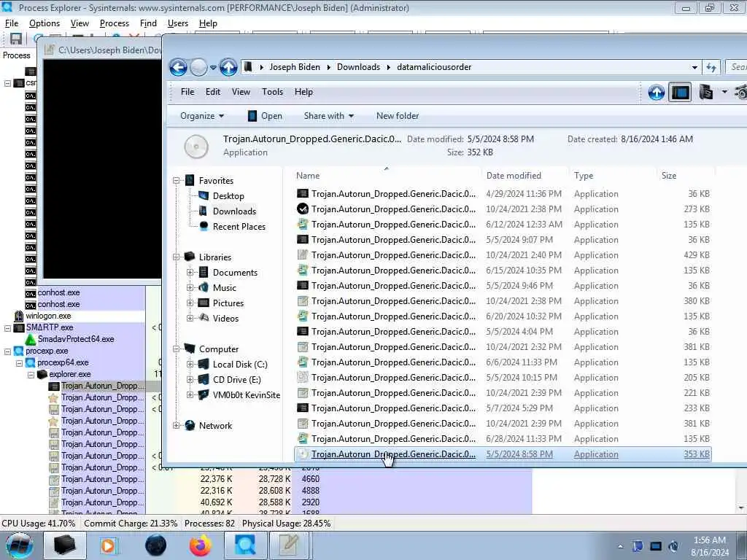Screen dimensions: 747x560
Task: Click the Save icon in Process Explorer
Action: (x=16, y=39)
